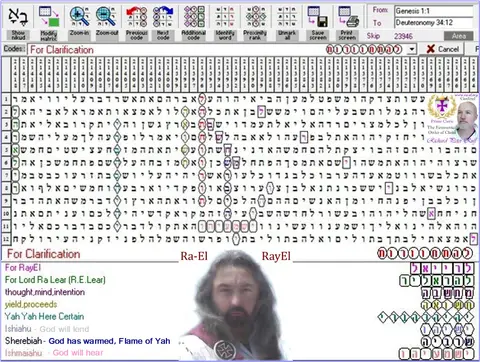The width and height of the screenshot is (480, 362).
Task: Select the 'For RayEl' code entry
Action: [x=23, y=268]
